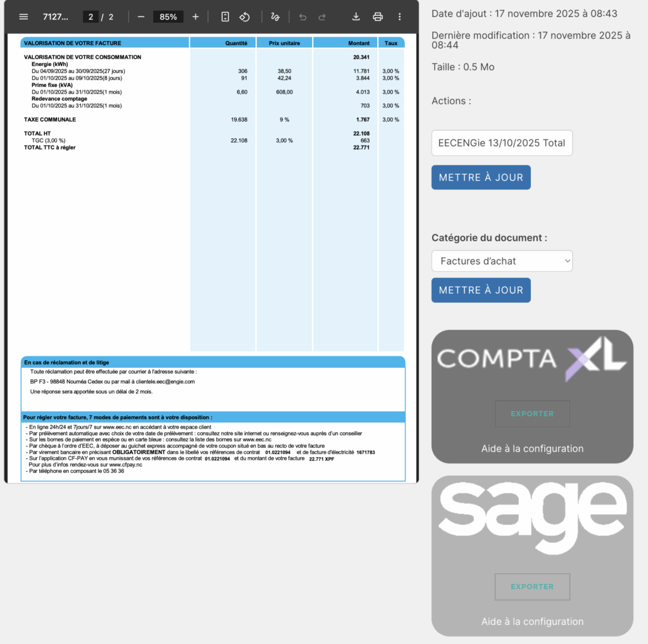648x644 pixels.
Task: Export to Sage
Action: [532, 586]
